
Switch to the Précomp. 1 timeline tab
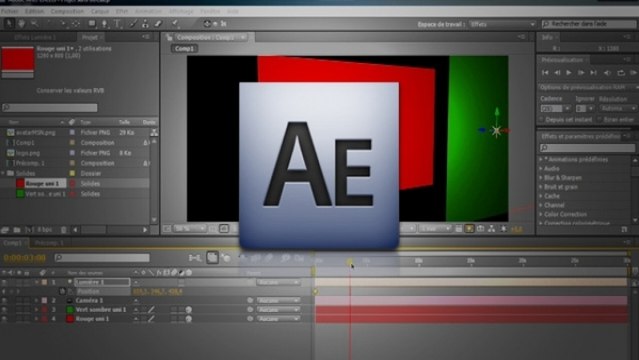point(49,243)
